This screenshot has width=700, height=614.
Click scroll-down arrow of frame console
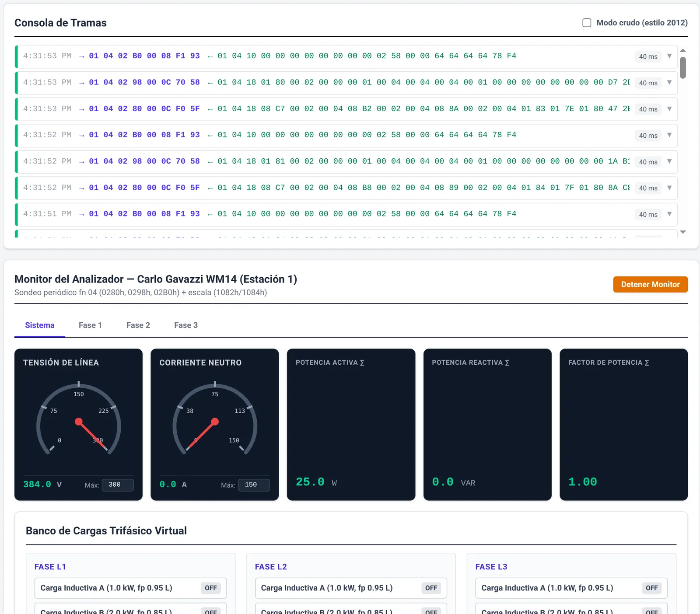tap(683, 232)
